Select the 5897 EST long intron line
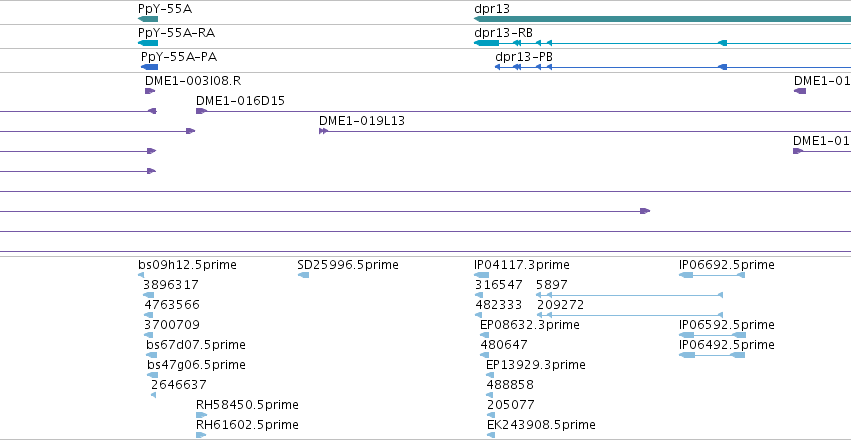851x440 pixels. (x=630, y=295)
